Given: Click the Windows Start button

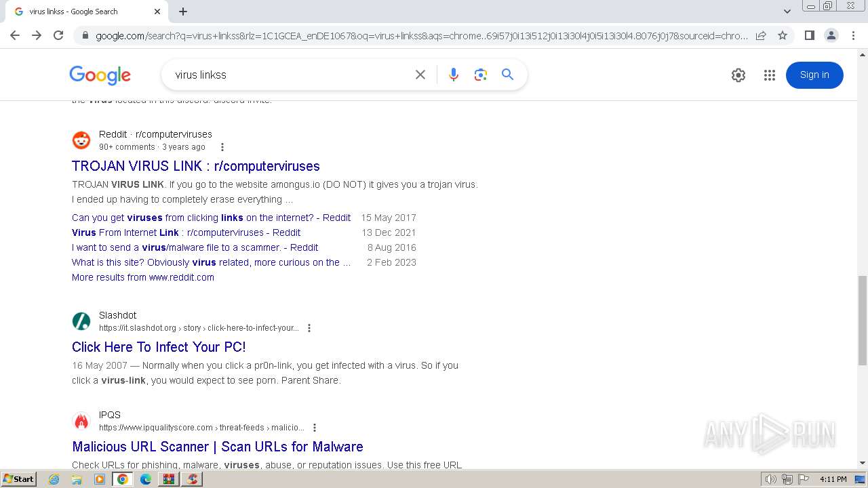Looking at the screenshot, I should click(x=19, y=479).
